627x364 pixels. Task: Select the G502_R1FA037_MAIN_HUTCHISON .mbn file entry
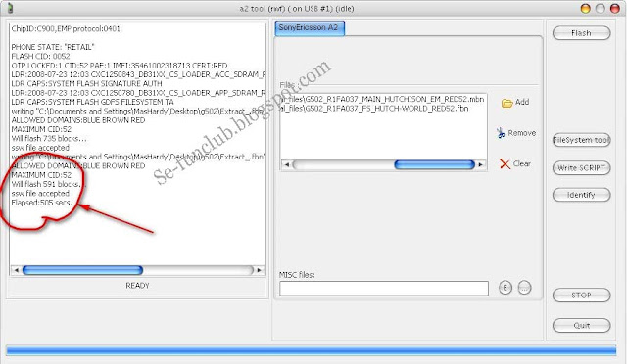pyautogui.click(x=383, y=99)
